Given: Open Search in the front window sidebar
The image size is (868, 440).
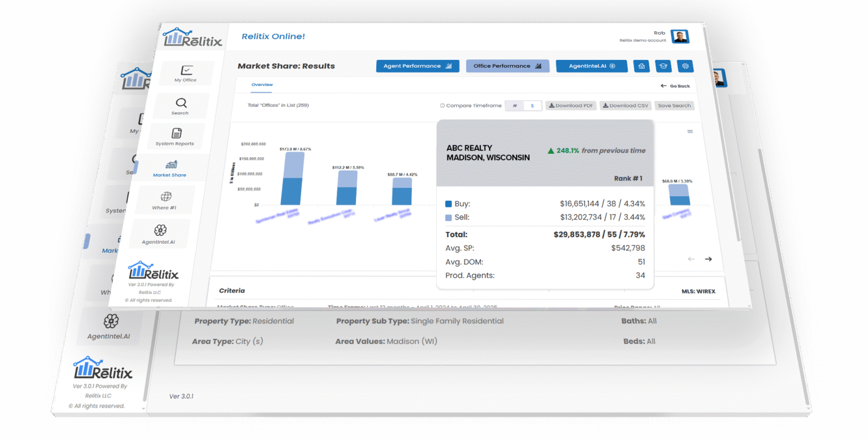Looking at the screenshot, I should tap(181, 106).
